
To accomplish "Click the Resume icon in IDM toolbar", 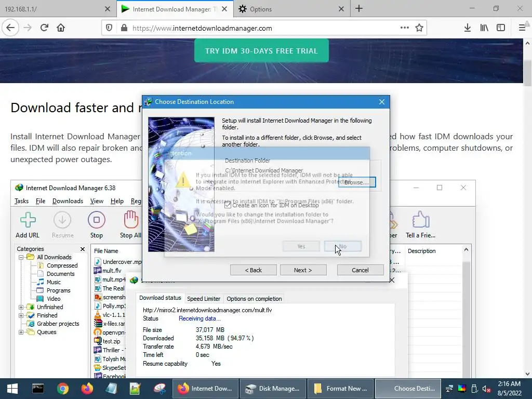I will coord(62,220).
